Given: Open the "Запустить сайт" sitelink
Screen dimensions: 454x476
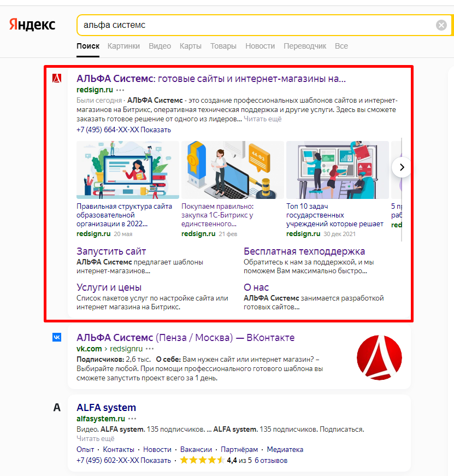Looking at the screenshot, I should (x=111, y=251).
